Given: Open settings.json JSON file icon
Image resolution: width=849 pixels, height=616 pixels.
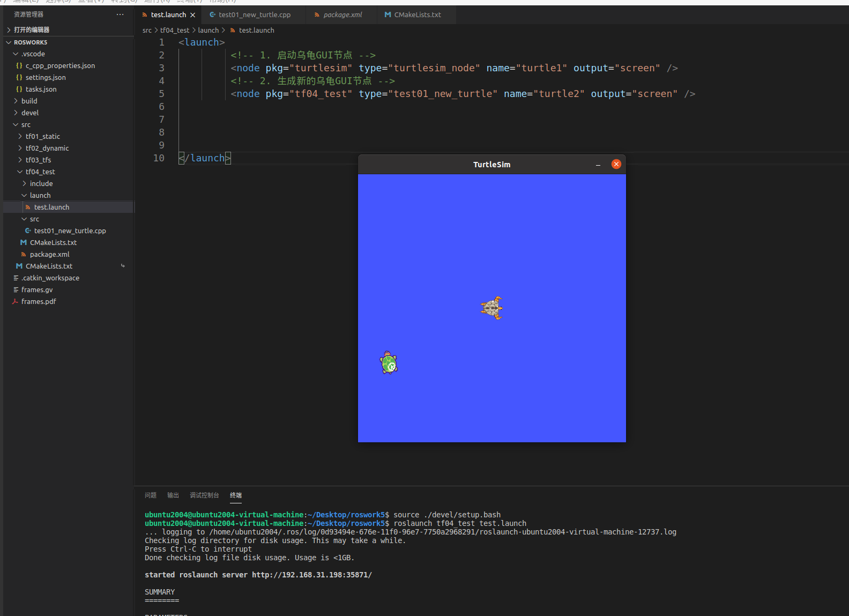Looking at the screenshot, I should tap(19, 77).
